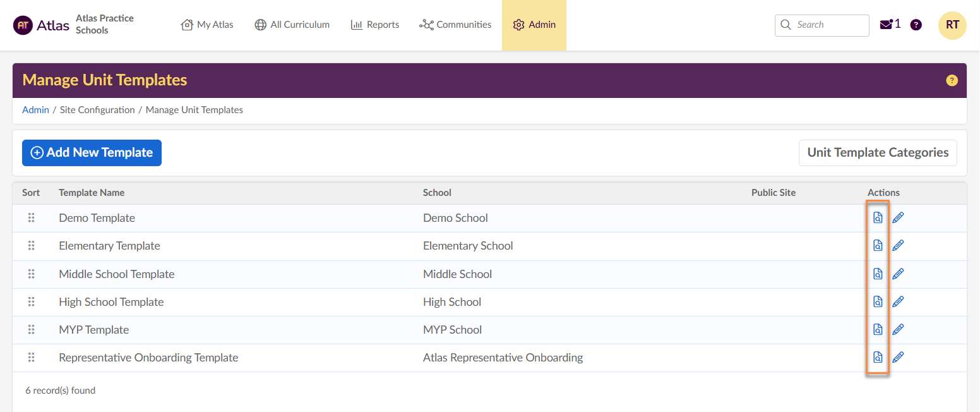Grab the sort handle for Demo Template
Viewport: 980px width, 412px height.
coord(31,218)
